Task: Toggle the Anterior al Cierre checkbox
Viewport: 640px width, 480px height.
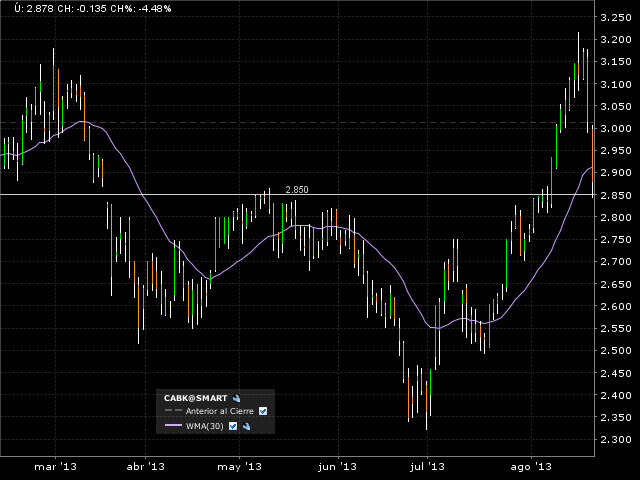Action: coord(263,411)
